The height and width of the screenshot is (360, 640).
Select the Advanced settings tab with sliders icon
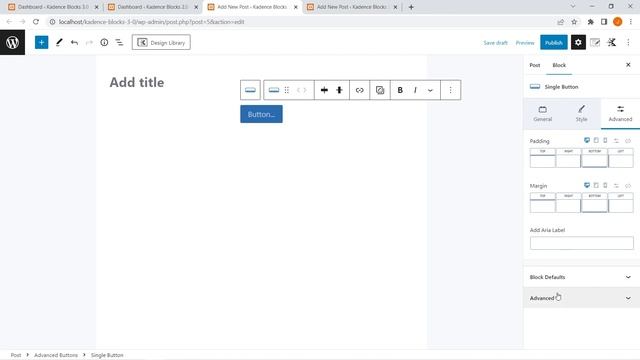[x=620, y=113]
